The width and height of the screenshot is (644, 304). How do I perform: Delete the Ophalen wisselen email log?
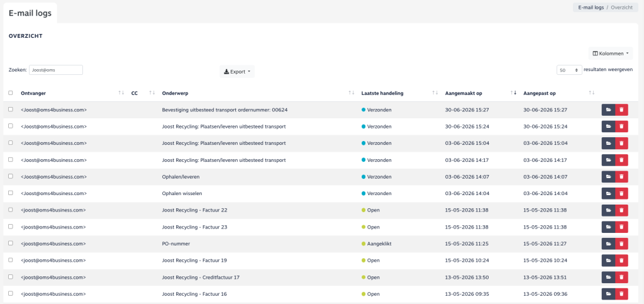click(x=621, y=193)
